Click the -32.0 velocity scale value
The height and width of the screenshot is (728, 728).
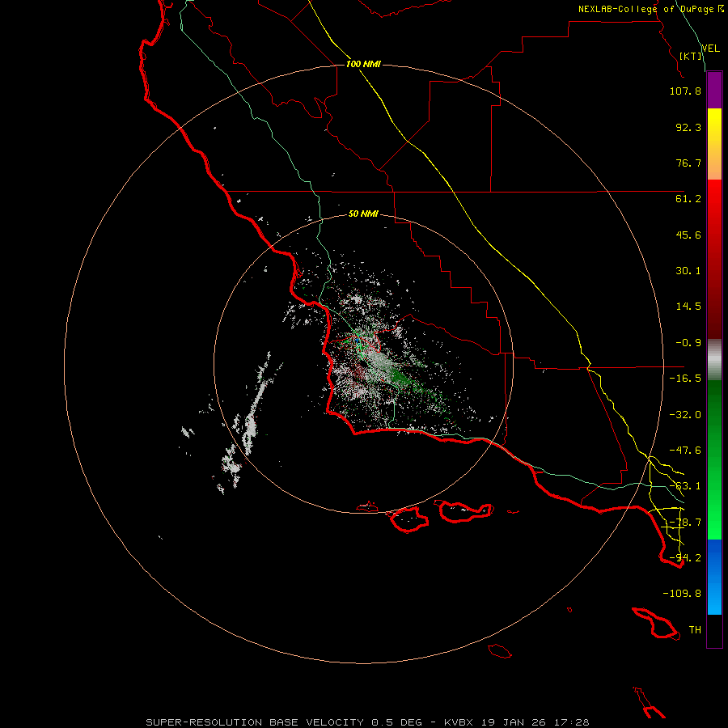[685, 415]
